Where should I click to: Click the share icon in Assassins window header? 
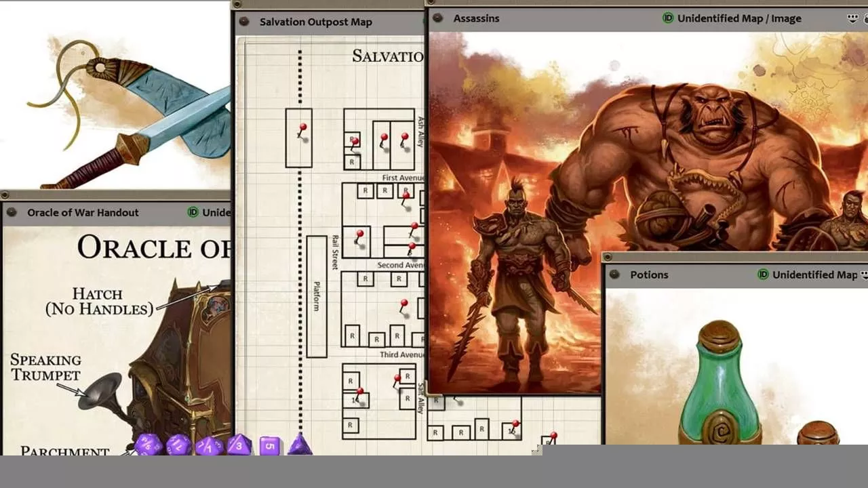click(853, 19)
